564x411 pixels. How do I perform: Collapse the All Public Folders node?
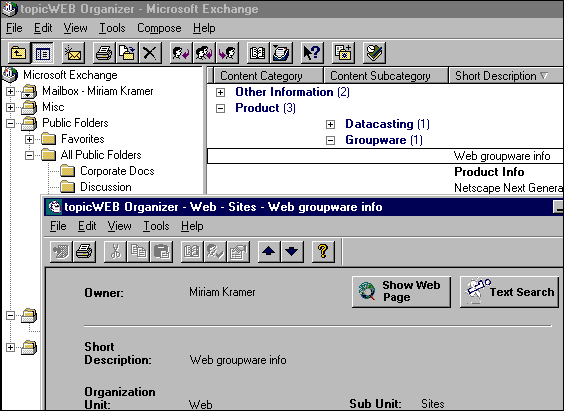(x=29, y=155)
